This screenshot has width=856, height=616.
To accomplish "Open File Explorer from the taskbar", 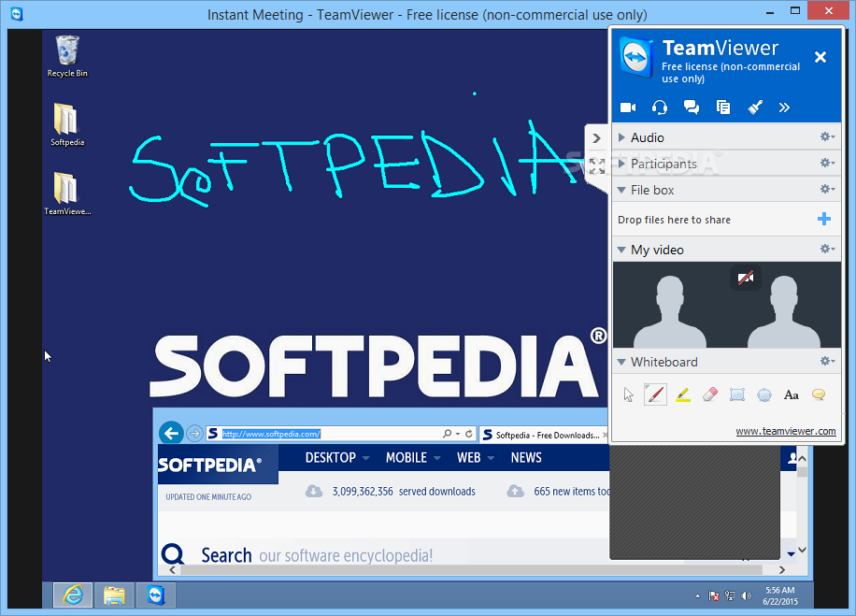I will [114, 595].
